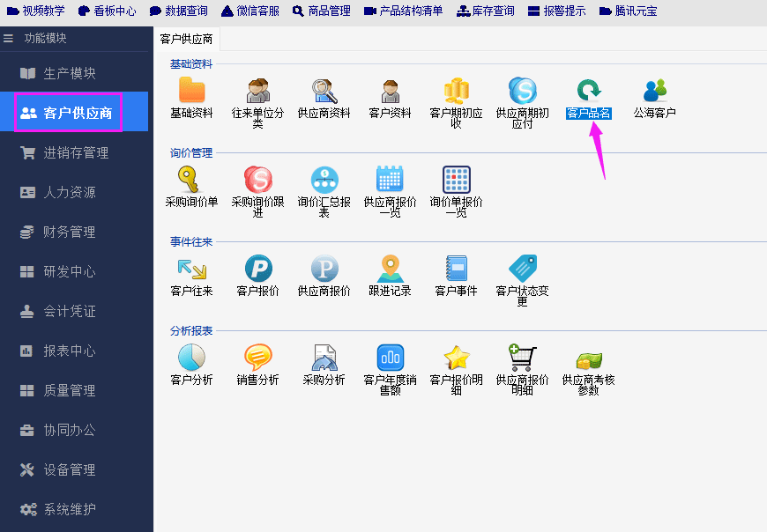Screen dimensions: 767x532
Task: Launch the 询价汇总报表 icon
Action: click(324, 180)
